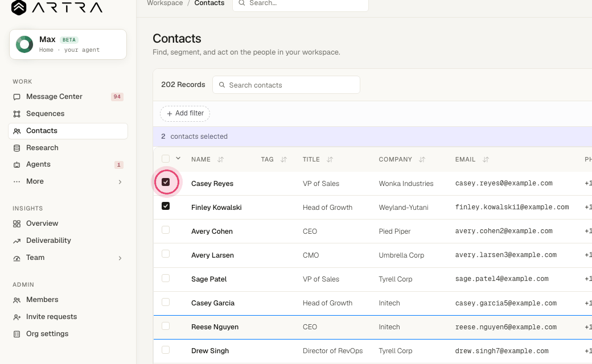Click the Members people icon
This screenshot has height=364, width=592.
17,300
